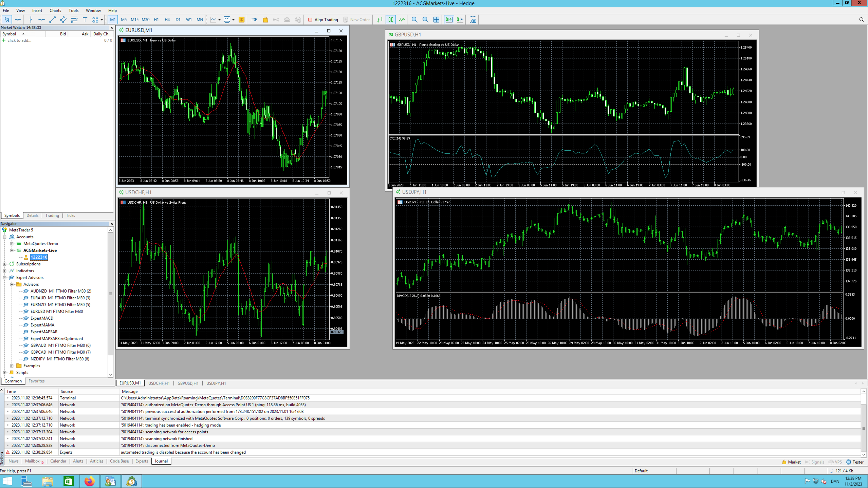
Task: Open the VPS cloud icon in toolbar
Action: [x=287, y=20]
